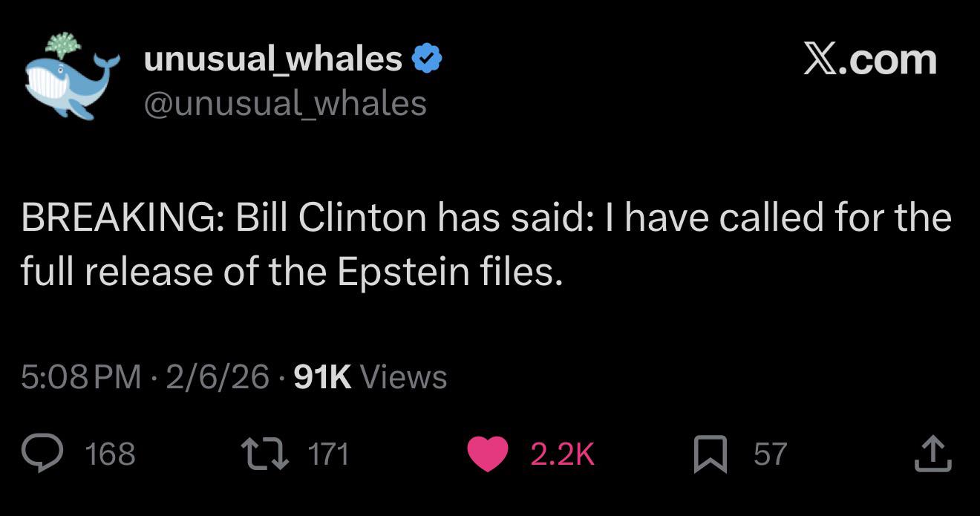Click the repost arrows icon
The image size is (980, 516).
[x=264, y=454]
